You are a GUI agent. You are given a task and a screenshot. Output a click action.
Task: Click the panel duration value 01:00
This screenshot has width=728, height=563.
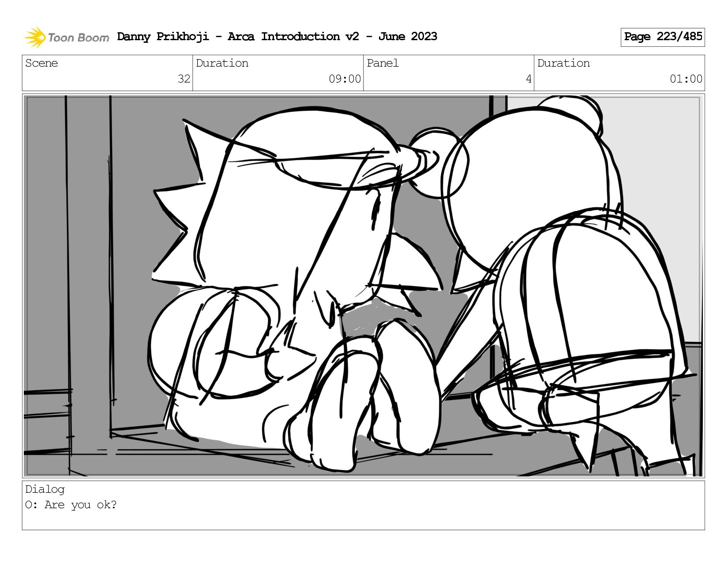pos(686,79)
